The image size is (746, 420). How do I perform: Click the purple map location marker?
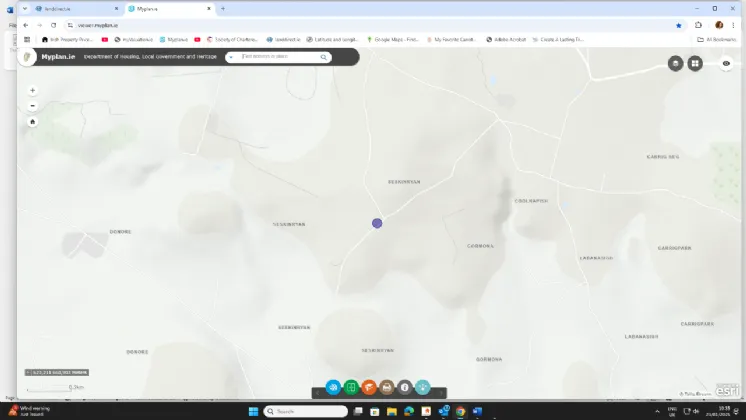tap(377, 224)
